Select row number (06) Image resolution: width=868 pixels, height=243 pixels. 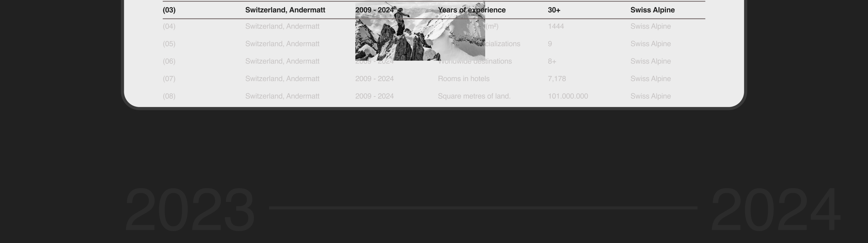coord(169,61)
